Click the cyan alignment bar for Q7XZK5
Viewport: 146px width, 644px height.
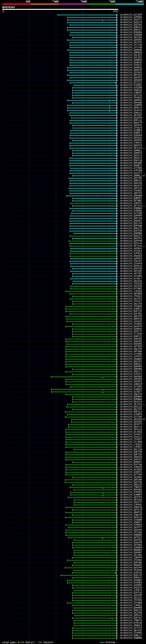click(x=87, y=15)
